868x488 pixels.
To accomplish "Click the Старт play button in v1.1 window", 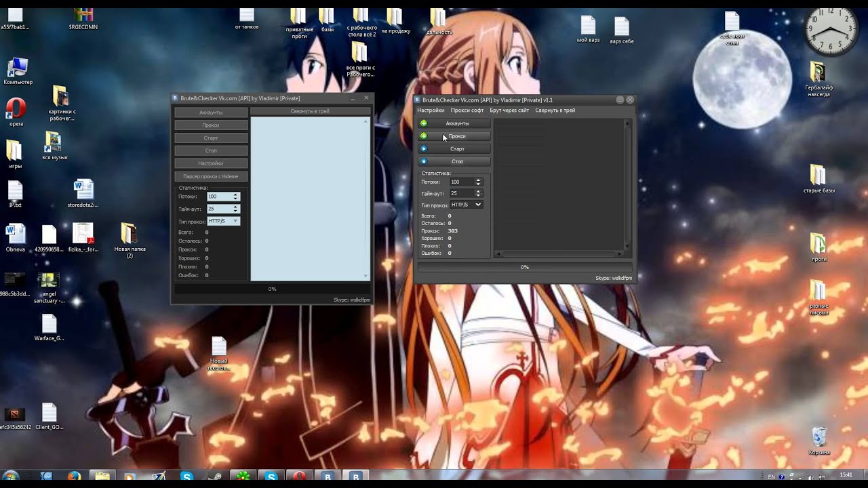I will pos(454,148).
